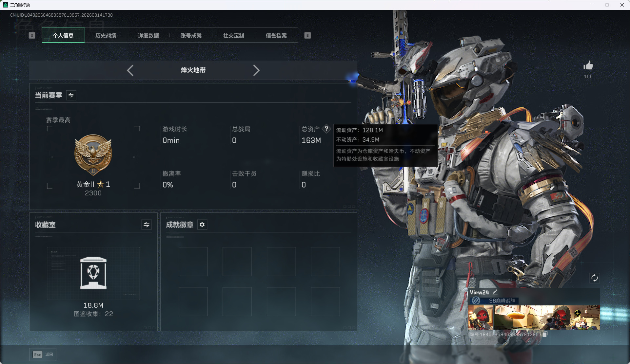Click the player avatar with red mask
This screenshot has height=364, width=630.
481,318
